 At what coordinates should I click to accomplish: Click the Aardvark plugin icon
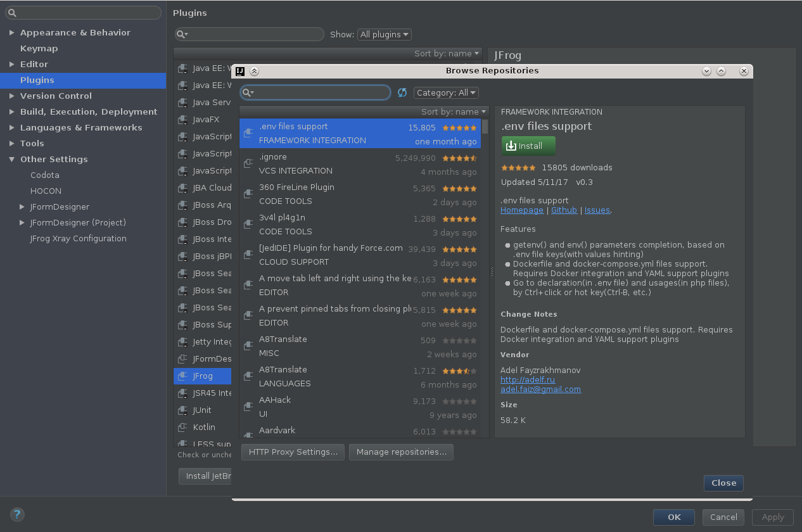248,436
